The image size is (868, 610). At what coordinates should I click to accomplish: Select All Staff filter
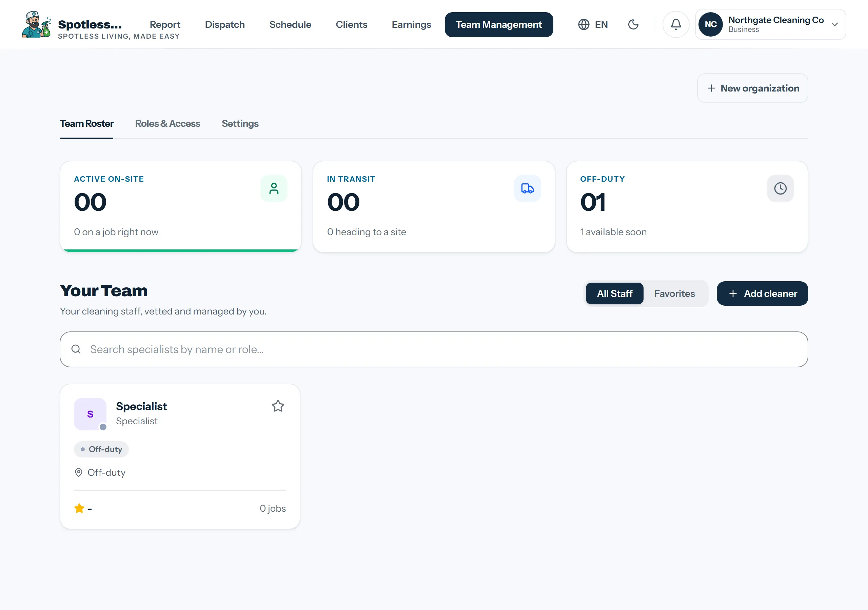tap(615, 293)
